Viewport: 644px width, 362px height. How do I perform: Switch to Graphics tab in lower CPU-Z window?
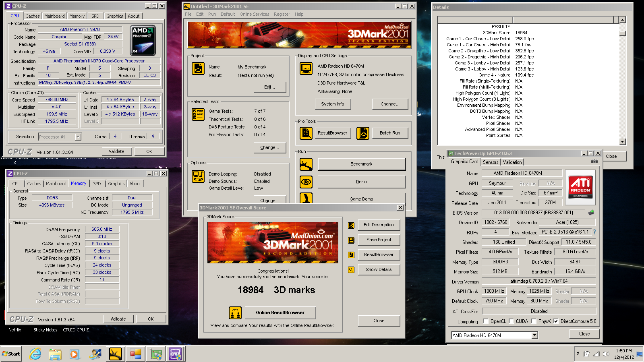[116, 184]
